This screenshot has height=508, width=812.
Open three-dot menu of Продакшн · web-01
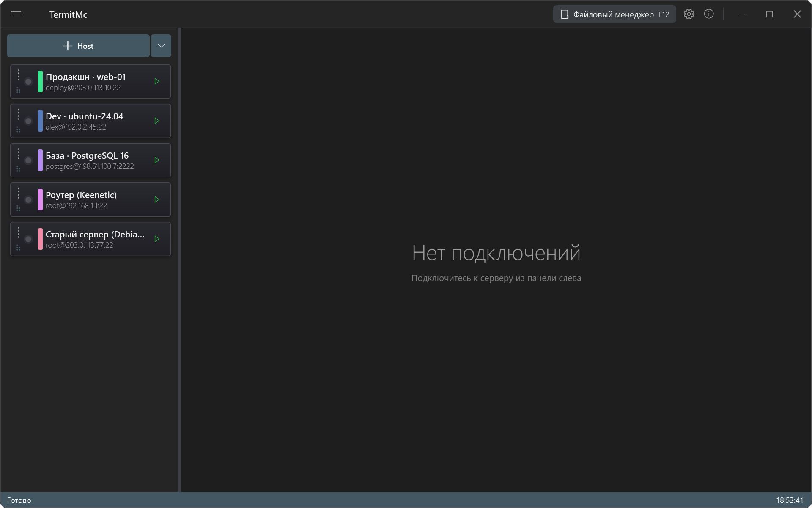click(x=18, y=75)
